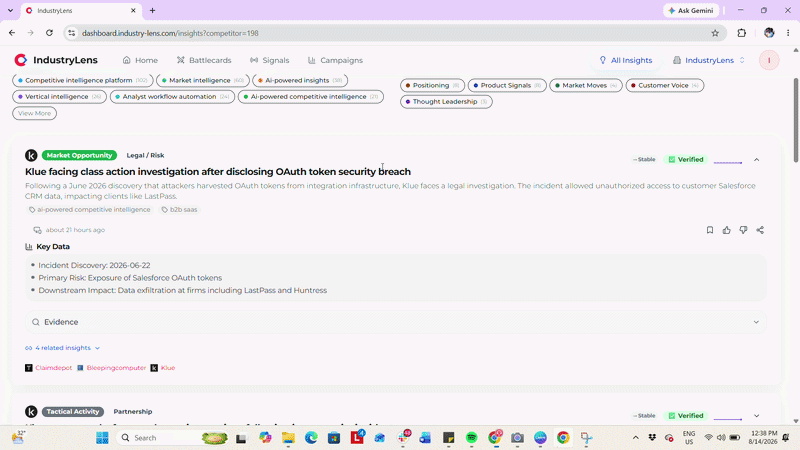Filter by Customer Voice category

665,85
